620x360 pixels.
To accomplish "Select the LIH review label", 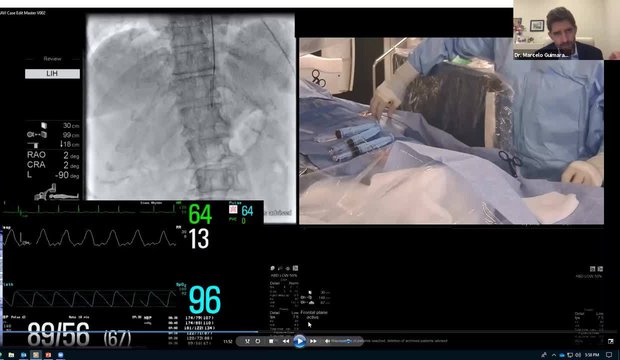I will pos(52,74).
